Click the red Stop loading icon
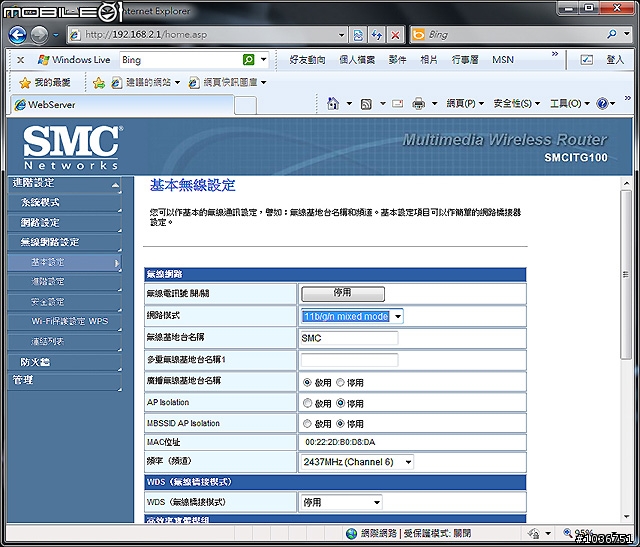This screenshot has width=640, height=547. (x=395, y=35)
